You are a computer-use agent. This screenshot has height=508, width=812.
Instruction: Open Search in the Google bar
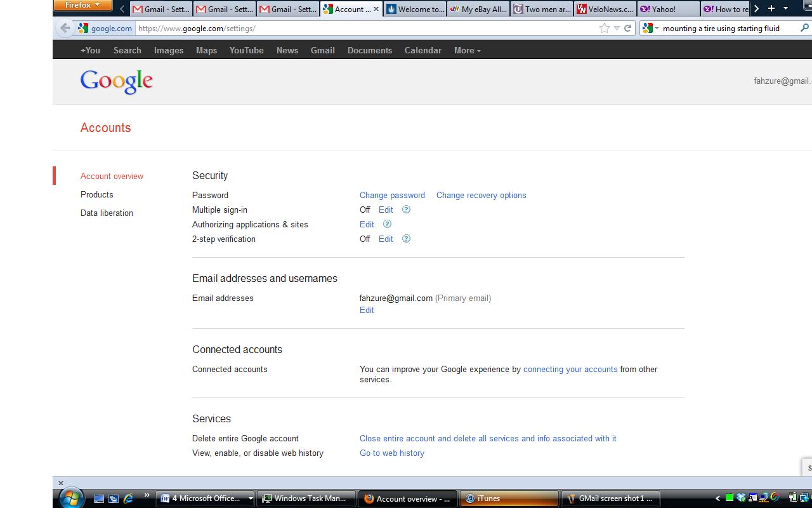click(x=128, y=50)
